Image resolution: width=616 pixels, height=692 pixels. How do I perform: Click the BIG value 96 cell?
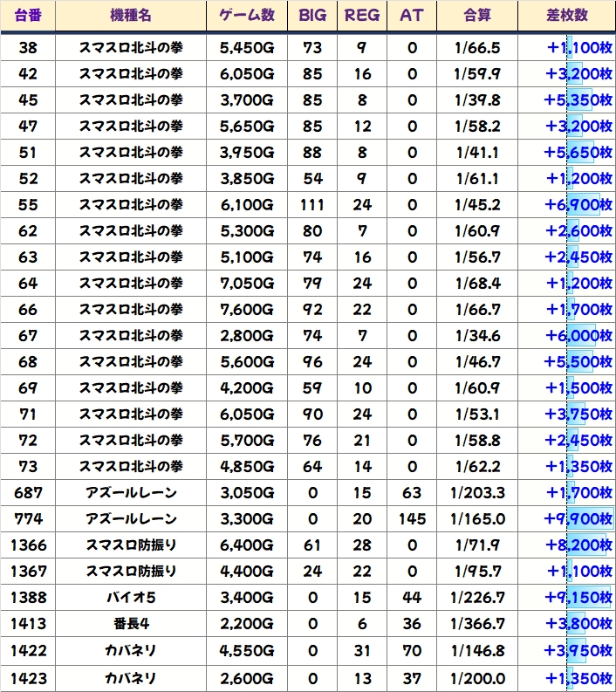click(312, 362)
